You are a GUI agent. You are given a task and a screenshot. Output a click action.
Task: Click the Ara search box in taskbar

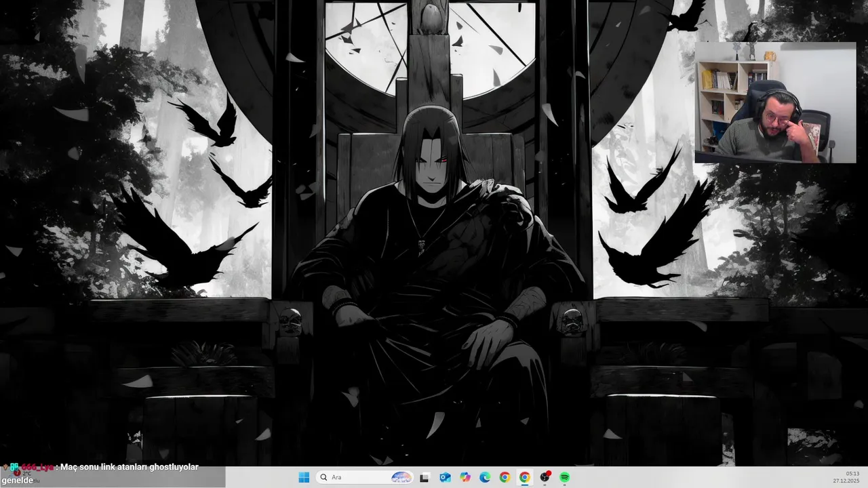(x=365, y=477)
